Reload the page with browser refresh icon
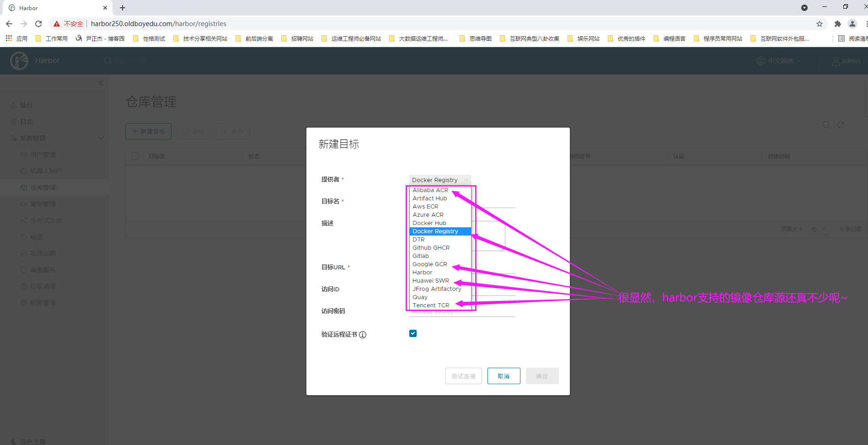This screenshot has height=445, width=868. click(x=38, y=24)
